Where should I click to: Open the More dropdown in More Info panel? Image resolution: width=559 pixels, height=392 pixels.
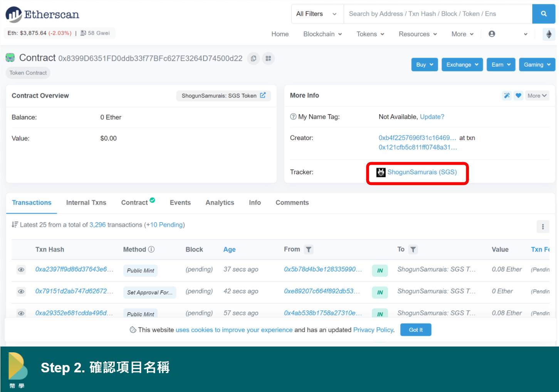coord(537,96)
